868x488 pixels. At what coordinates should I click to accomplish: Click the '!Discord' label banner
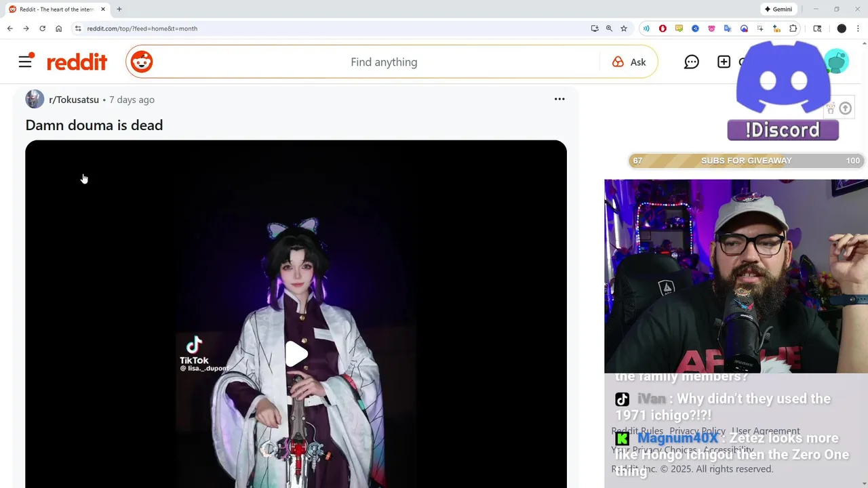tap(783, 130)
